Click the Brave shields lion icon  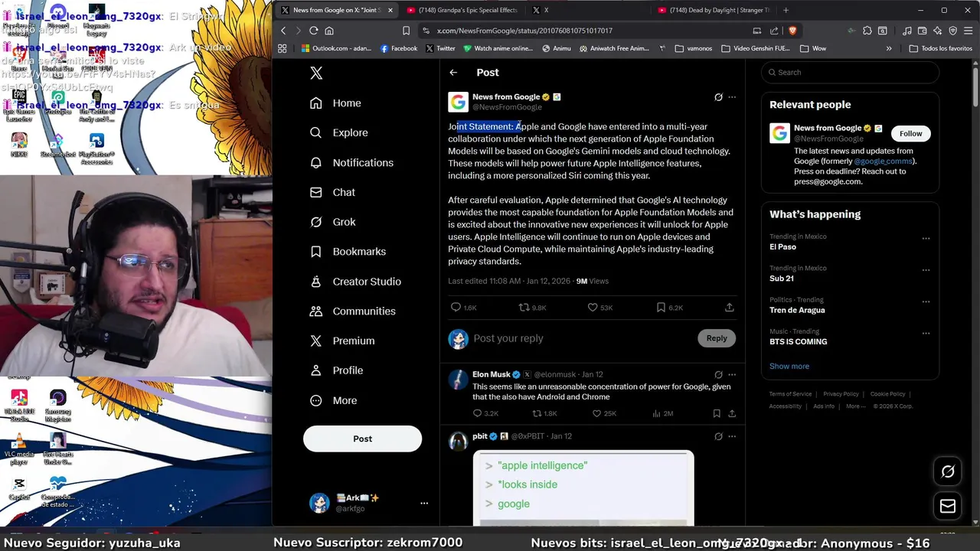(792, 31)
